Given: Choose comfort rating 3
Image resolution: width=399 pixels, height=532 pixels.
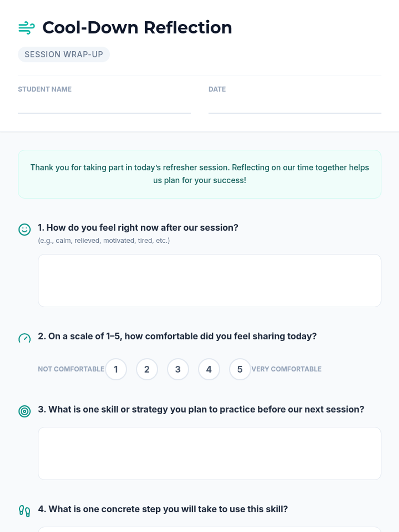Looking at the screenshot, I should tap(178, 369).
